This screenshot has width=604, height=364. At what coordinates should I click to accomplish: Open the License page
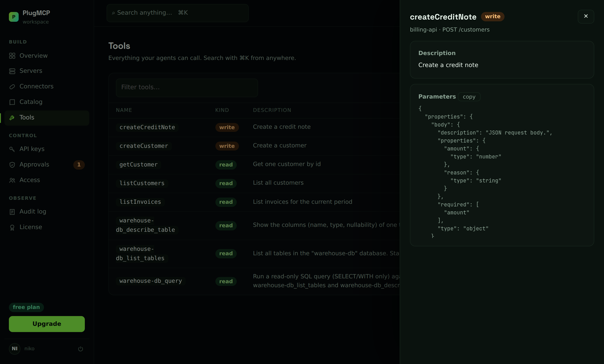click(47, 227)
